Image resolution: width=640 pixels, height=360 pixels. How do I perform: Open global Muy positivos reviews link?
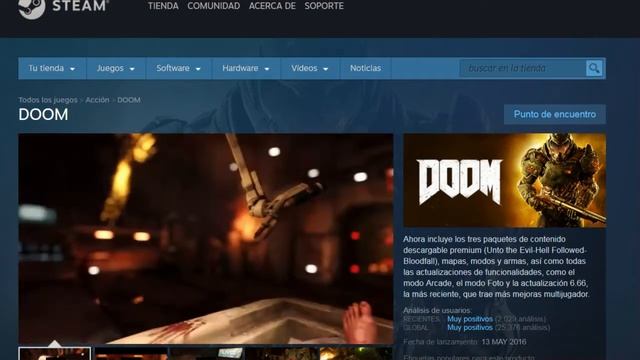coord(470,327)
